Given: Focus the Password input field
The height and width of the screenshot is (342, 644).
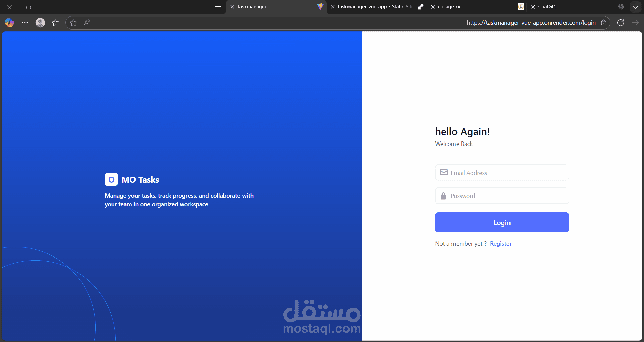Looking at the screenshot, I should [502, 196].
